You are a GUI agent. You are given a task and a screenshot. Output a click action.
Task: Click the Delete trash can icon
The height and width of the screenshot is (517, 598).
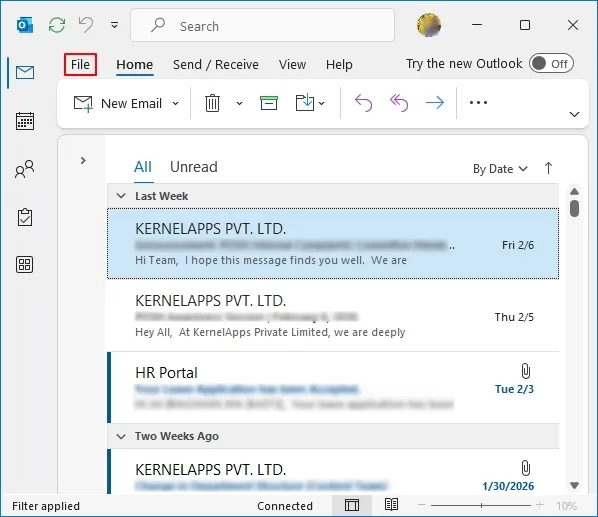click(x=212, y=103)
